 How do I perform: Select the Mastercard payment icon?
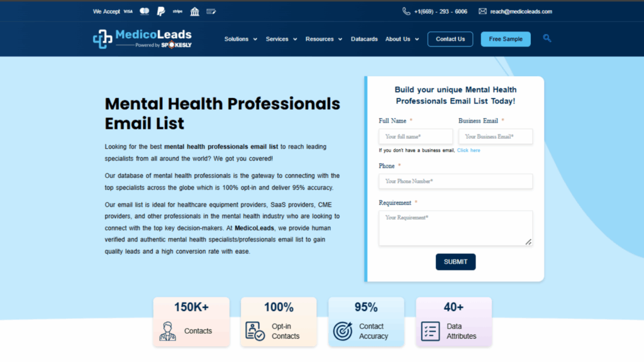[144, 11]
